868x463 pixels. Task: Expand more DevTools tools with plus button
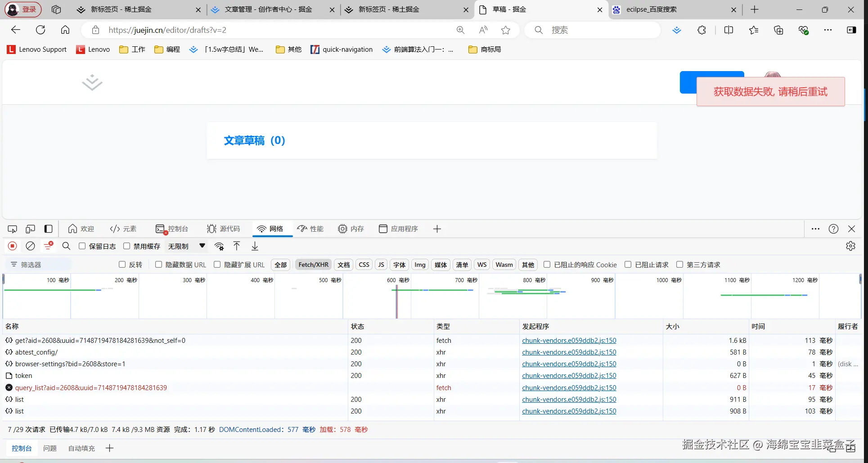437,229
